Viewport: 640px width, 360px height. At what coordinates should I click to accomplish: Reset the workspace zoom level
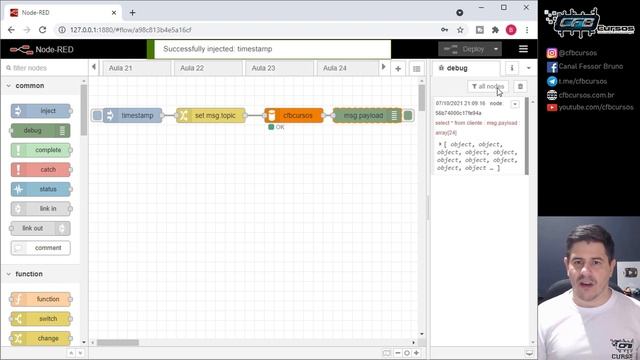pos(407,353)
